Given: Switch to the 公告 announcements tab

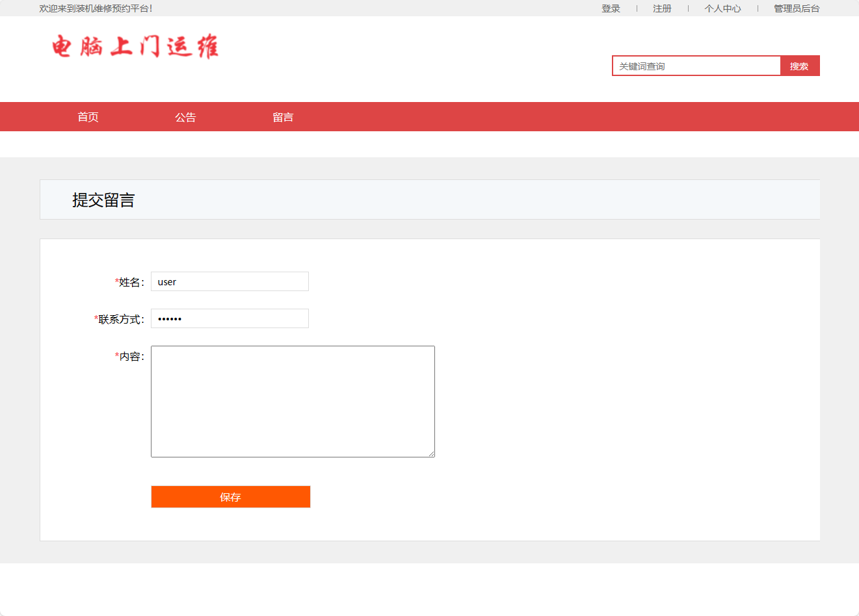Looking at the screenshot, I should (187, 116).
